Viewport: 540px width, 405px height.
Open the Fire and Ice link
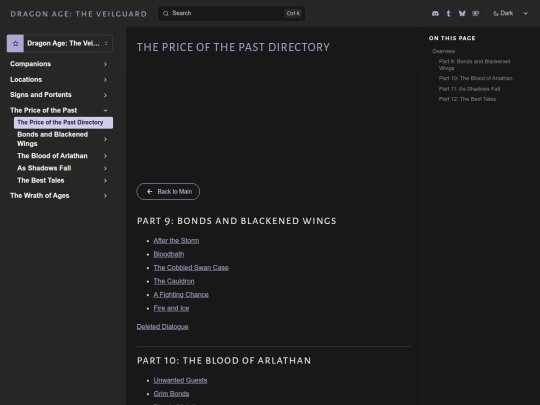click(x=172, y=308)
